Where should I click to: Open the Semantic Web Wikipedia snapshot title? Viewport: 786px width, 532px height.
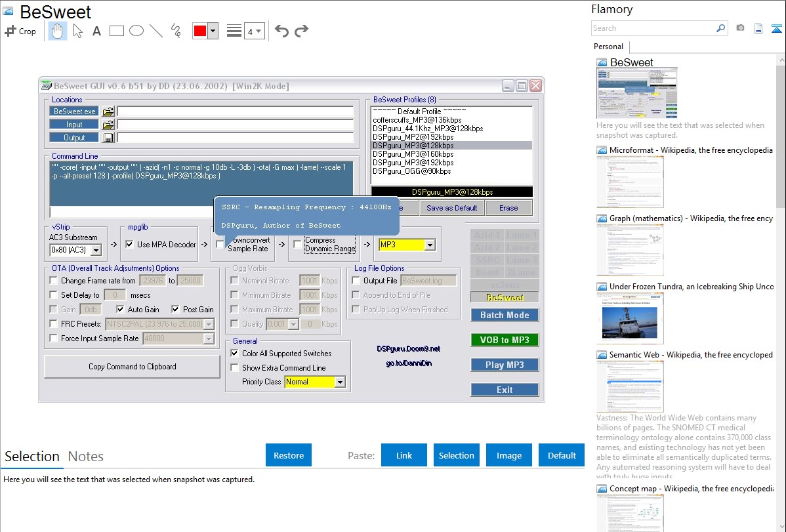(x=691, y=355)
